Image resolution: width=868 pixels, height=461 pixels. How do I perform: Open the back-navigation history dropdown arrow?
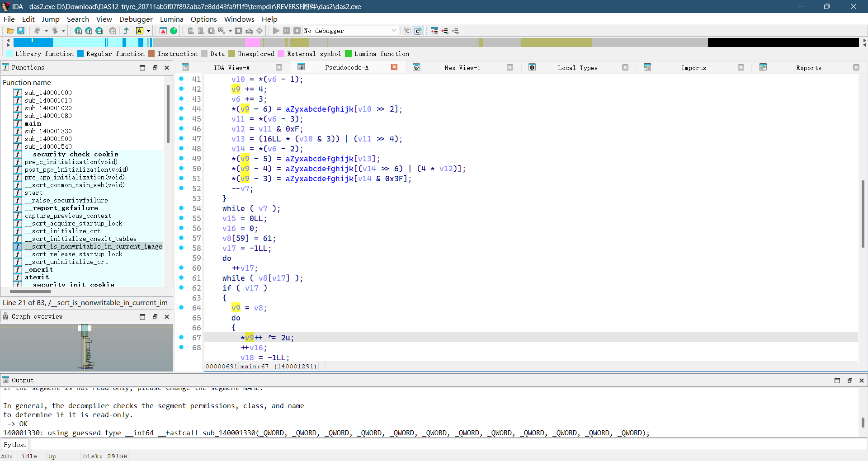pyautogui.click(x=46, y=31)
